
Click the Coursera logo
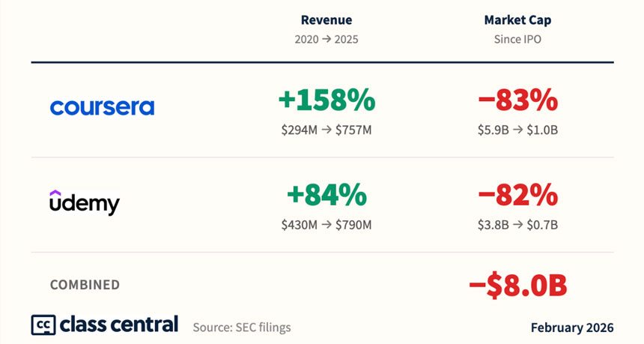102,107
